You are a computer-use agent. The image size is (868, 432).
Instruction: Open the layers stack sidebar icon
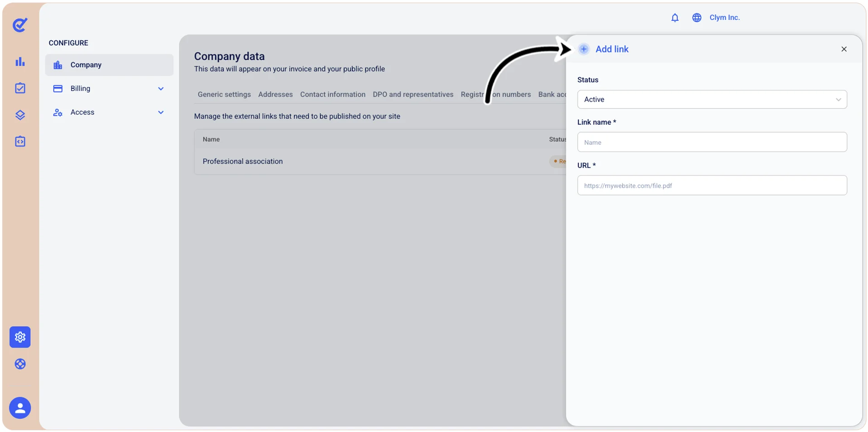pyautogui.click(x=20, y=115)
